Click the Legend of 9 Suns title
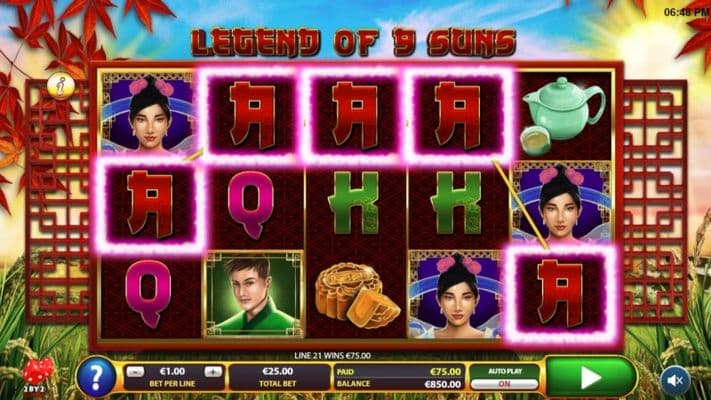Viewport: 711px width, 400px height. point(354,43)
